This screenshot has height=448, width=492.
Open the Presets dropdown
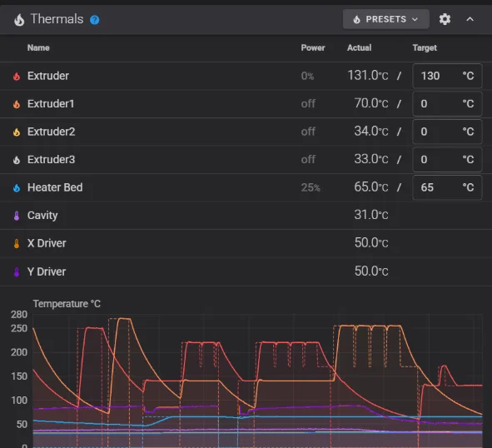pos(386,19)
